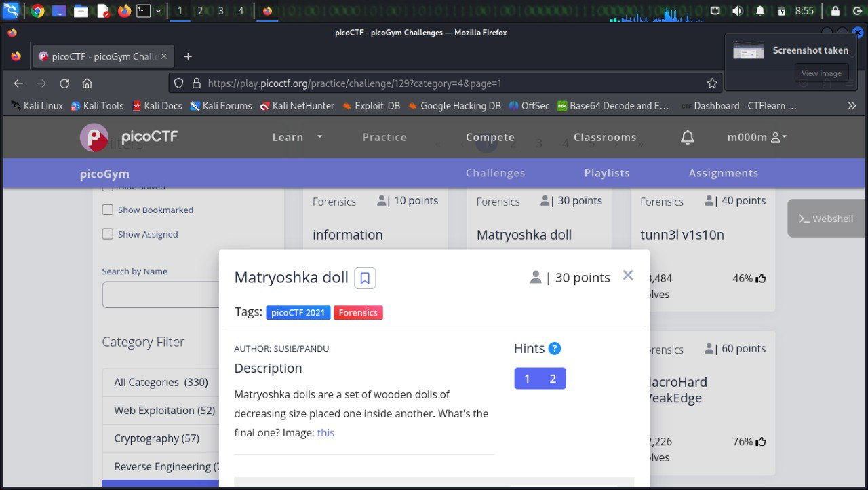
Task: Reload the current page
Action: 64,83
